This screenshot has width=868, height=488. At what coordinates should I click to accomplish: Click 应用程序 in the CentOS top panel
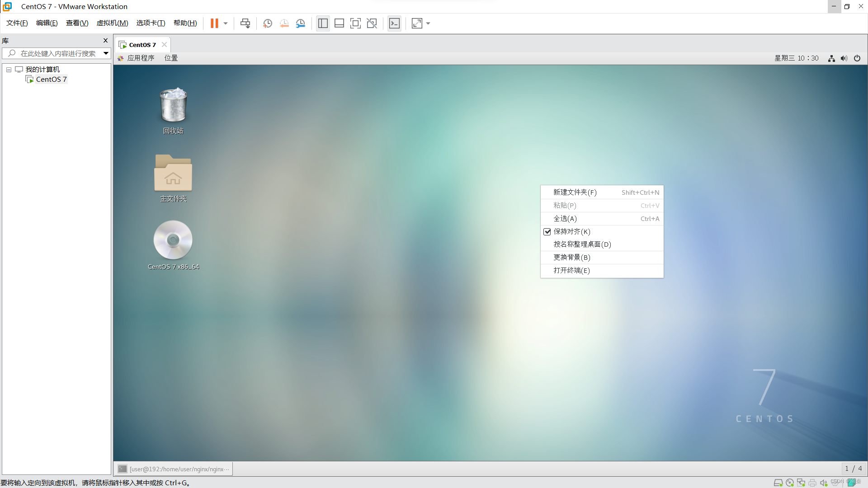point(141,58)
